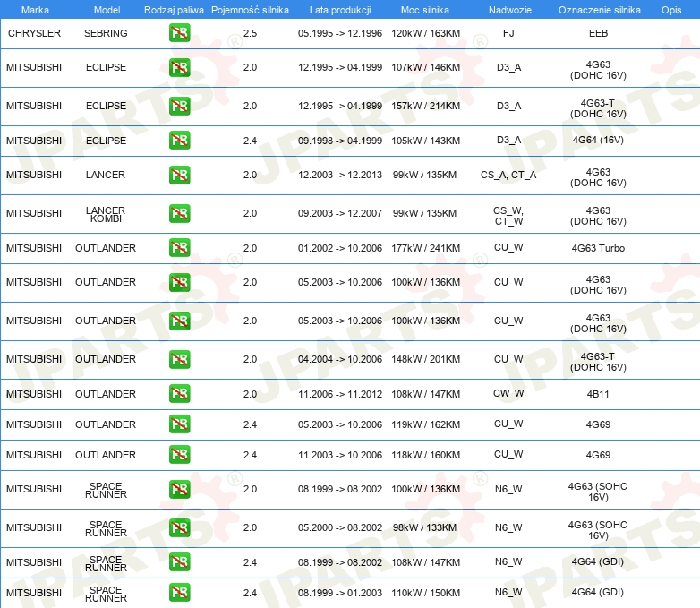
Task: Click the 177kW / 241KM power cell
Action: pyautogui.click(x=425, y=248)
